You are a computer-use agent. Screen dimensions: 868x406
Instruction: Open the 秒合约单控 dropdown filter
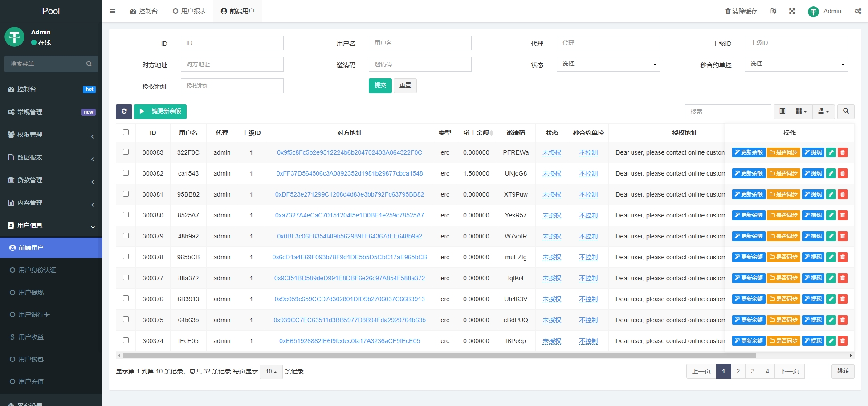pos(796,65)
